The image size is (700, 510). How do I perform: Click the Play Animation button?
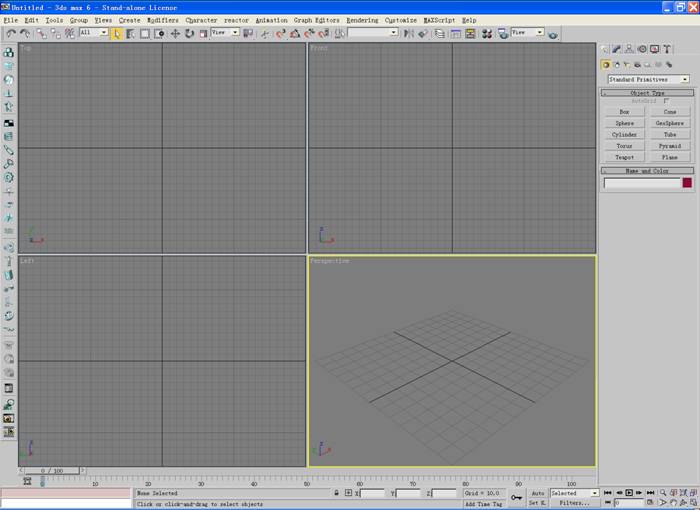(629, 493)
